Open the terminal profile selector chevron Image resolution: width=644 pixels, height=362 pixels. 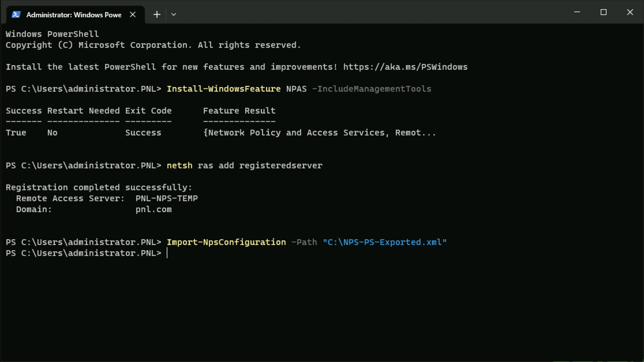pos(174,14)
